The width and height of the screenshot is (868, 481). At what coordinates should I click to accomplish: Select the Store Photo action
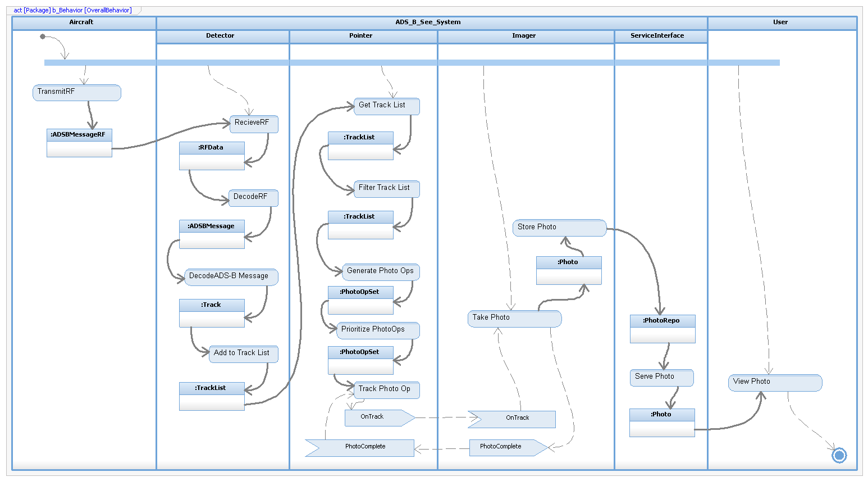[x=559, y=228]
